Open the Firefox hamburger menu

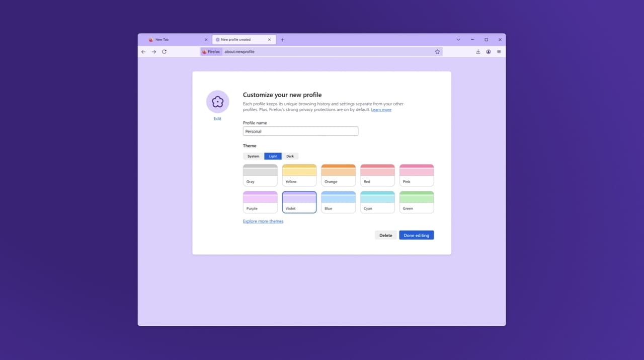tap(499, 52)
